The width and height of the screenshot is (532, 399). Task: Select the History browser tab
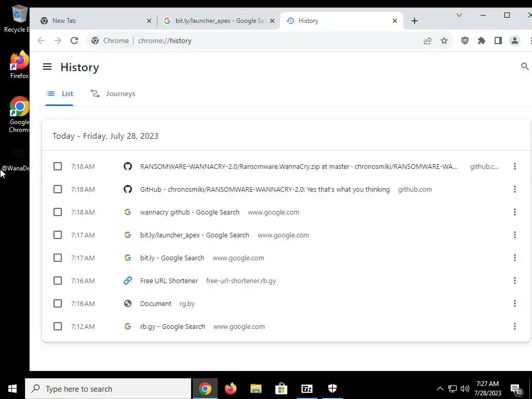tap(341, 21)
